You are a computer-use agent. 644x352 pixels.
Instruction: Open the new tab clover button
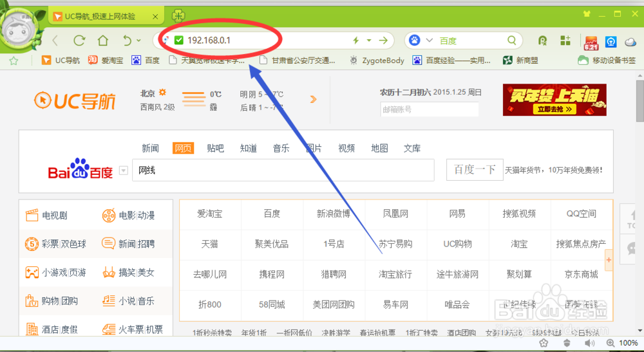point(178,16)
